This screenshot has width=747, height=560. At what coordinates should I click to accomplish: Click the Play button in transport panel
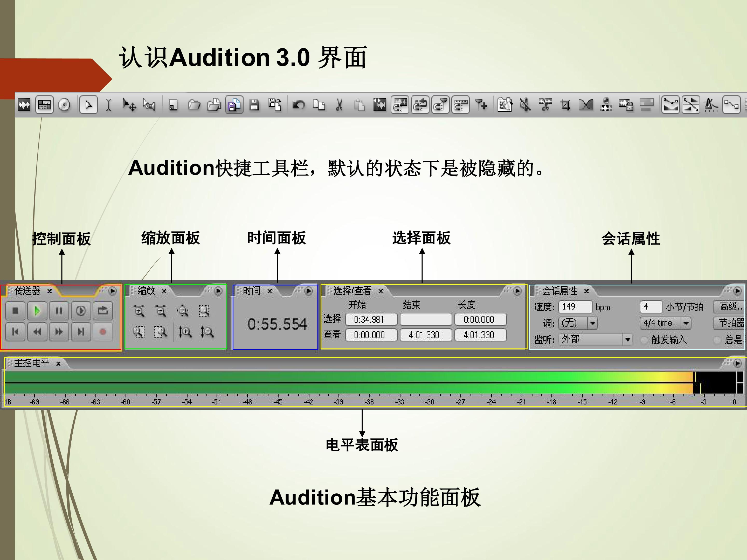click(37, 311)
